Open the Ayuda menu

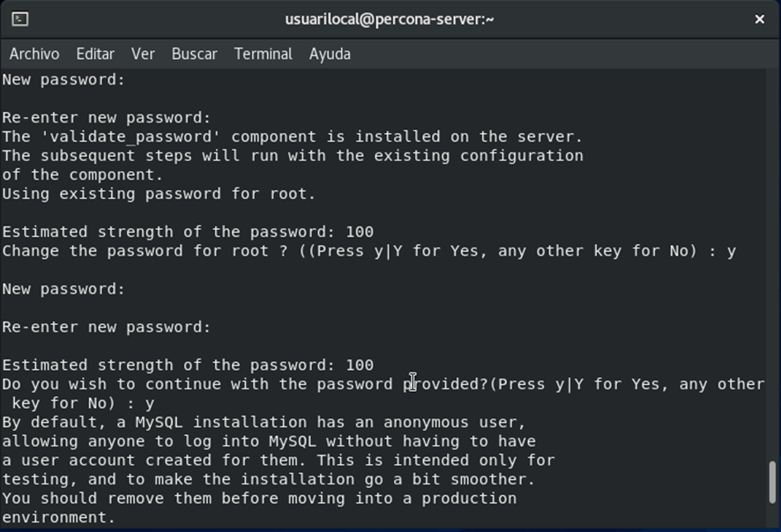tap(329, 54)
